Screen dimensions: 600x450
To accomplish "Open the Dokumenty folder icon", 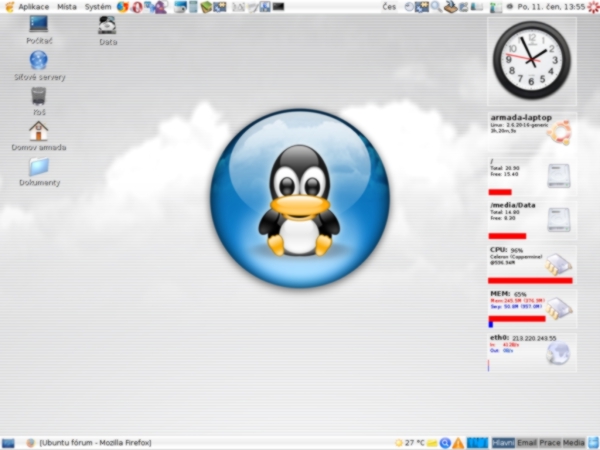I will point(39,172).
